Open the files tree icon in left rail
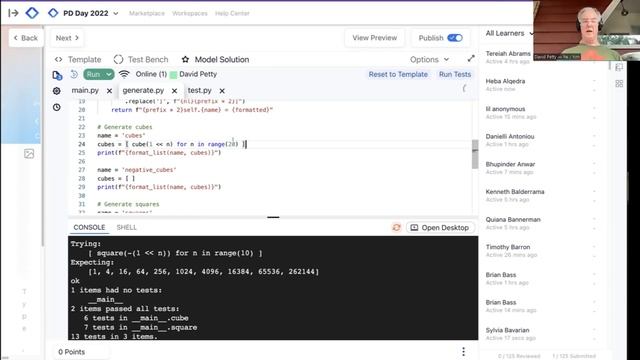The height and width of the screenshot is (360, 640). tap(57, 75)
